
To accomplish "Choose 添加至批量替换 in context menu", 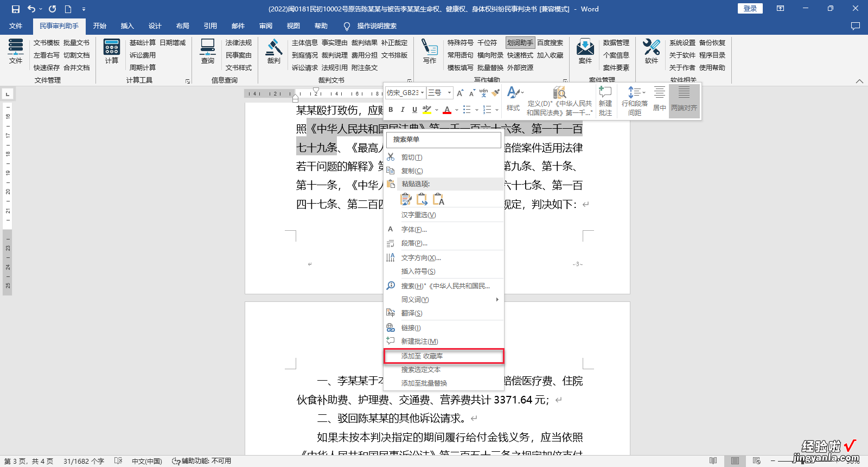I will tap(444, 383).
